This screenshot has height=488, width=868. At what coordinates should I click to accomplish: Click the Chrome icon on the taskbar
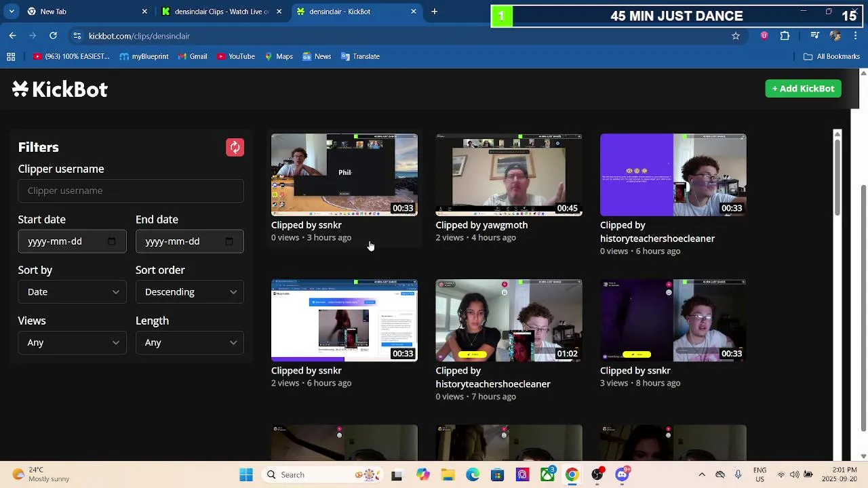point(572,474)
